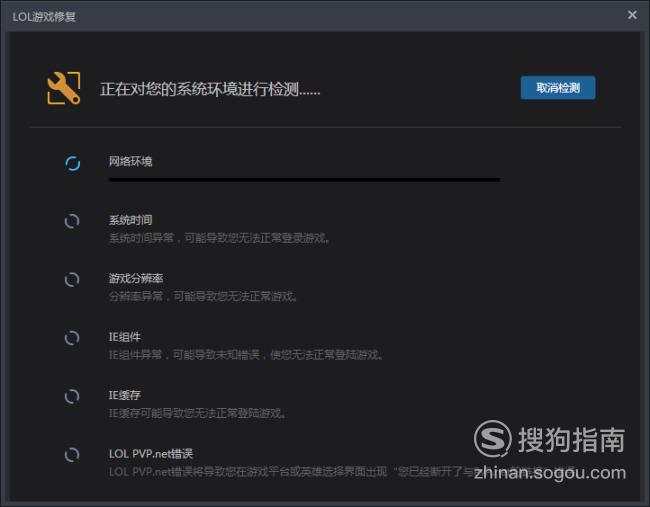650x507 pixels.
Task: Select the 网络环境 check item
Action: [x=130, y=161]
